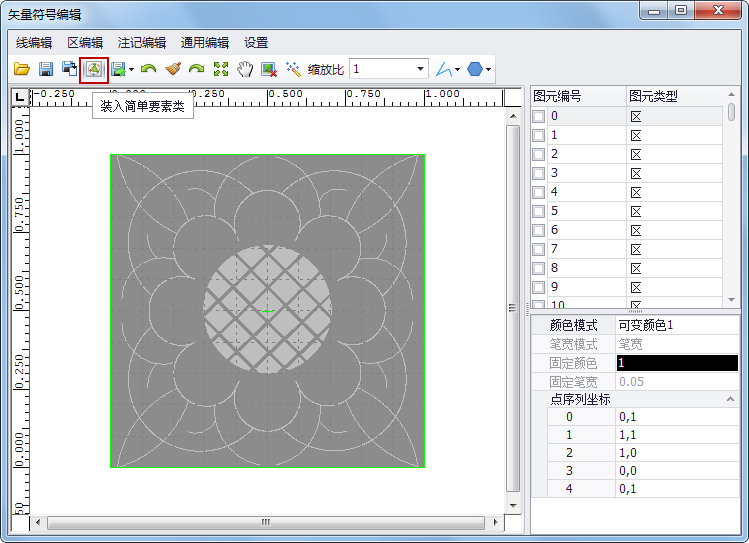Check the checkbox for element 0
This screenshot has width=749, height=543.
pos(539,116)
